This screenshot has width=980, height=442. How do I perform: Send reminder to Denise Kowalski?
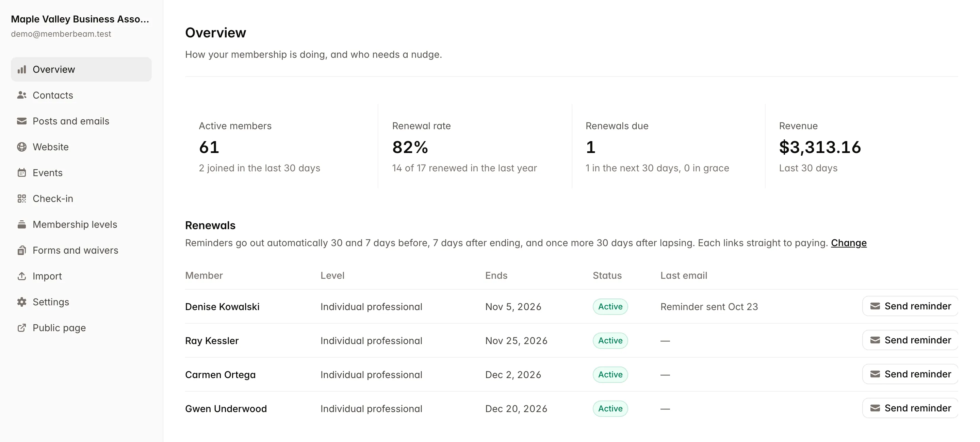910,306
